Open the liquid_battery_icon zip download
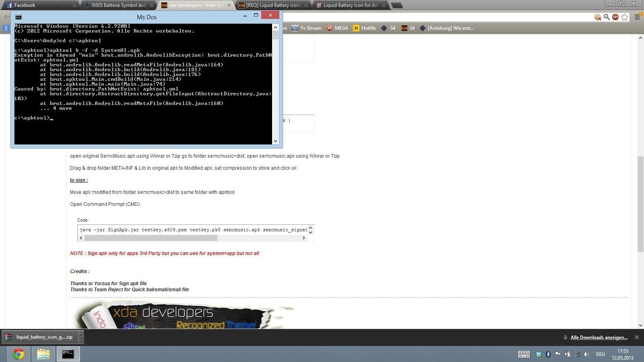644x362 pixels. pos(40,337)
